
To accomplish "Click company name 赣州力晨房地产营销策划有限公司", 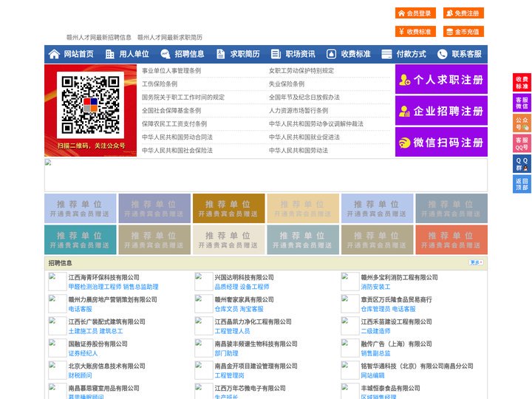I will pos(112,299).
